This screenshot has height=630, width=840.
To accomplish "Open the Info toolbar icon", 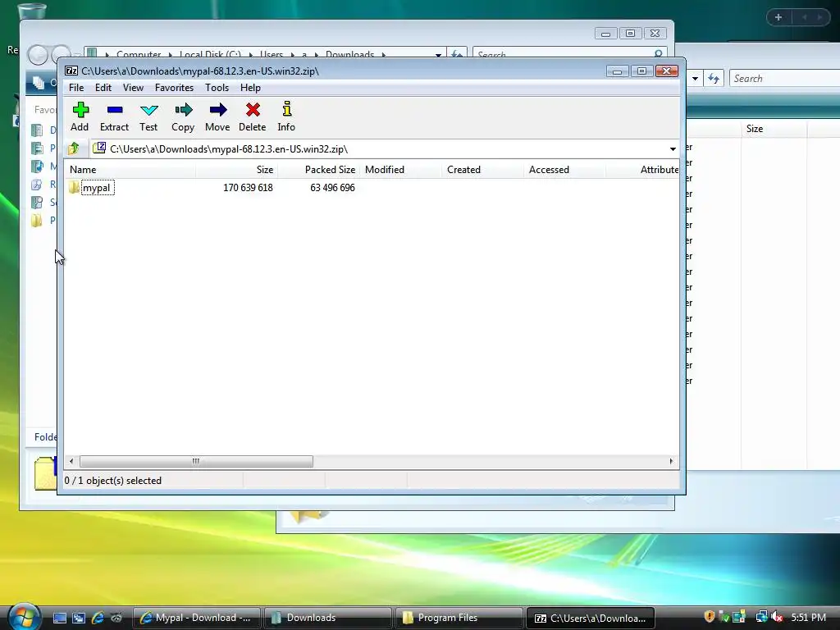I will (286, 109).
